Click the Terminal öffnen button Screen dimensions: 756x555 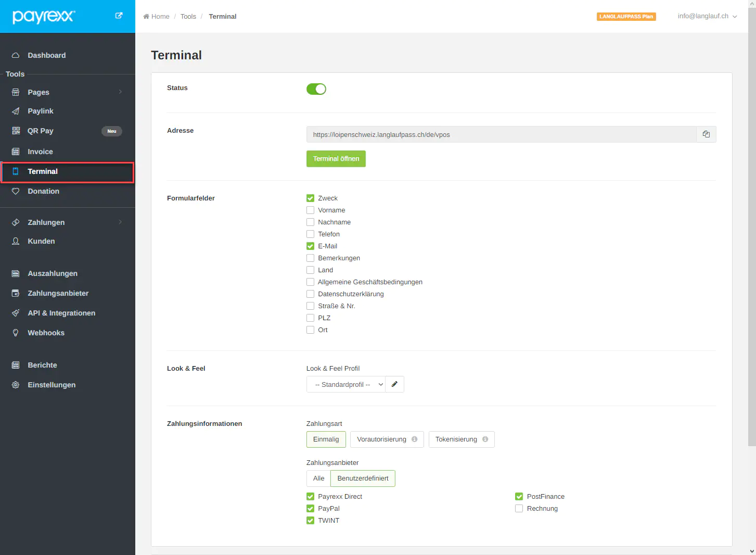point(336,159)
